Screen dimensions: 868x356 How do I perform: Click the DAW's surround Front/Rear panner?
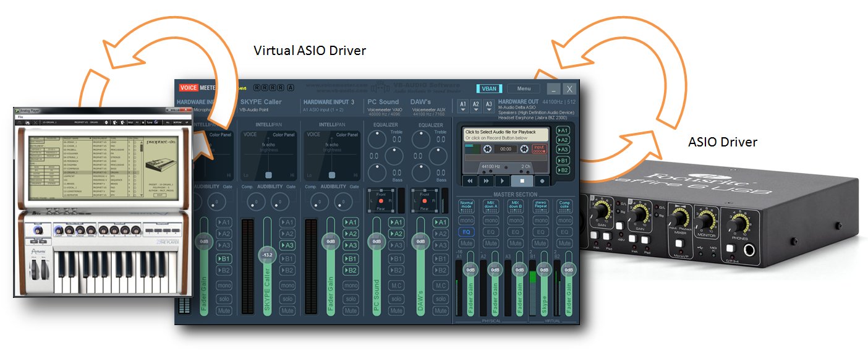point(426,201)
